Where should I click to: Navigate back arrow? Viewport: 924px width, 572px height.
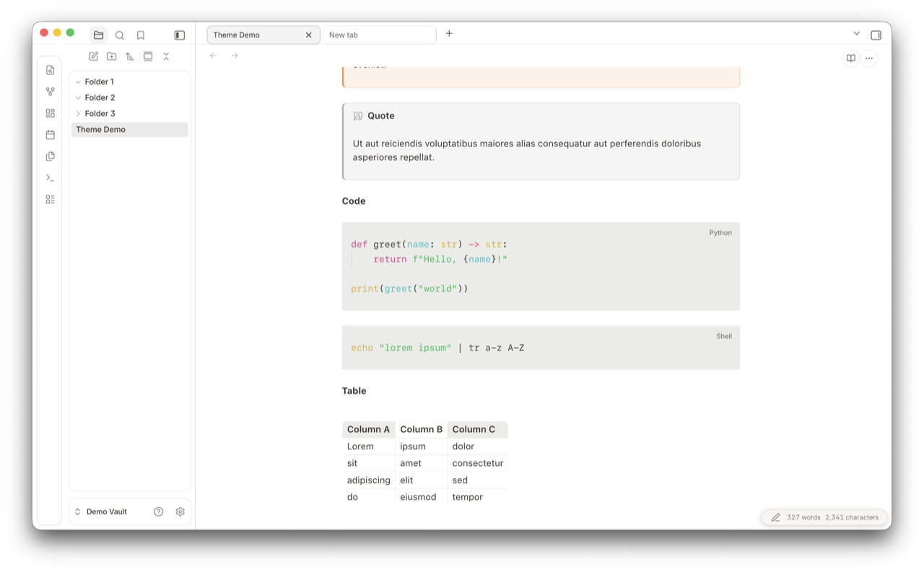pyautogui.click(x=213, y=56)
